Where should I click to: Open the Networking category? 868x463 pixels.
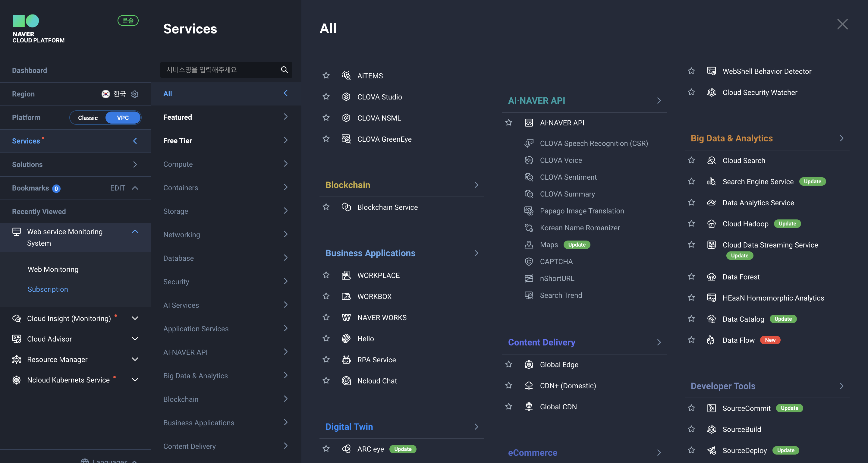tap(226, 235)
